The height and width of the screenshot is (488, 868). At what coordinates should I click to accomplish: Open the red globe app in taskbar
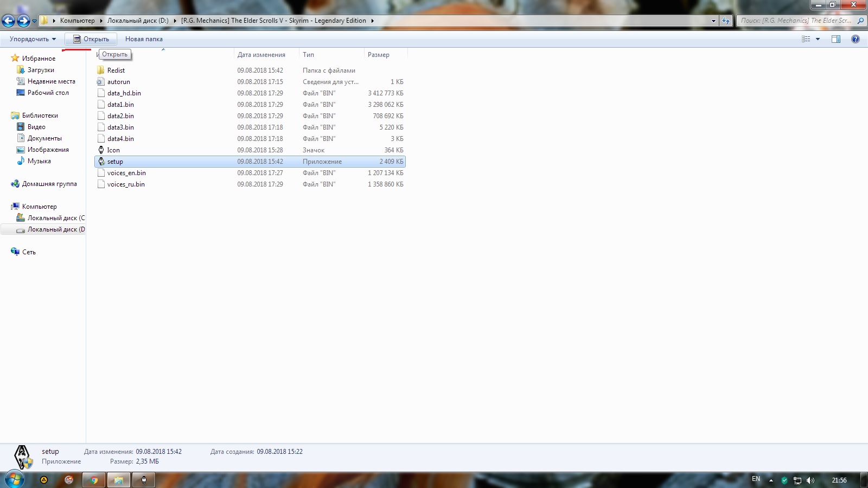[x=69, y=480]
